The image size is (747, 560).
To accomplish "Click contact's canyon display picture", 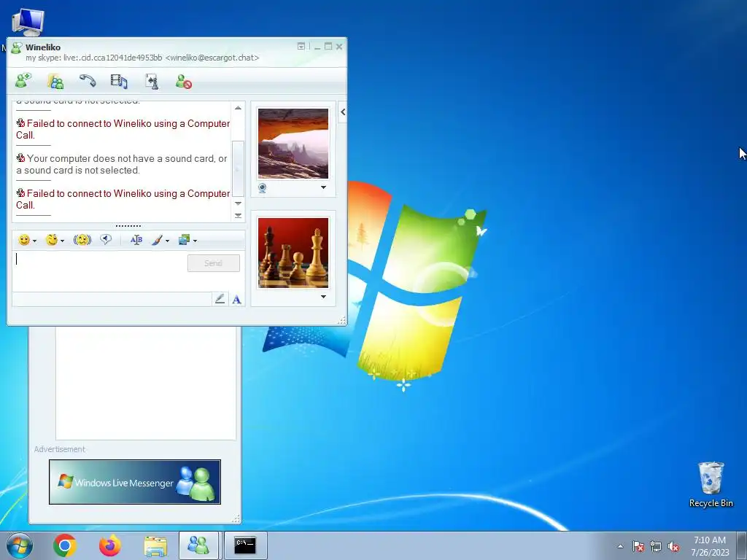I will tap(293, 144).
